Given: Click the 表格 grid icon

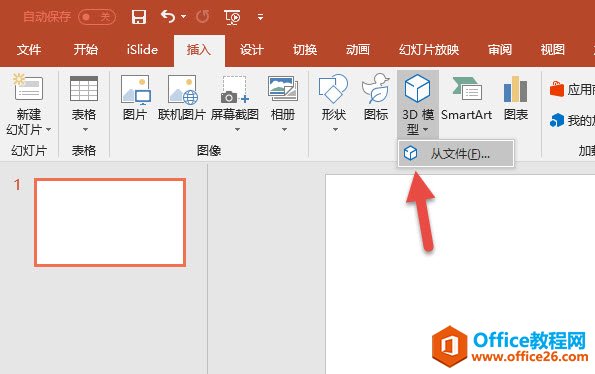Looking at the screenshot, I should tap(84, 89).
